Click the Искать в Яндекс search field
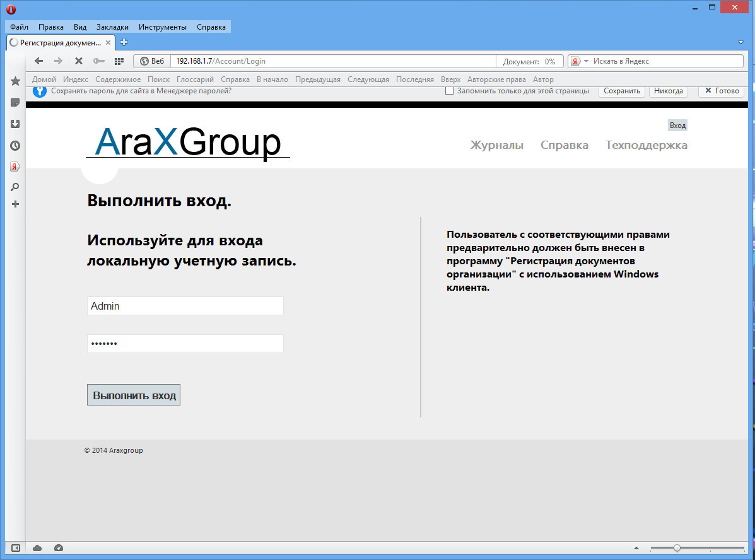 (667, 61)
